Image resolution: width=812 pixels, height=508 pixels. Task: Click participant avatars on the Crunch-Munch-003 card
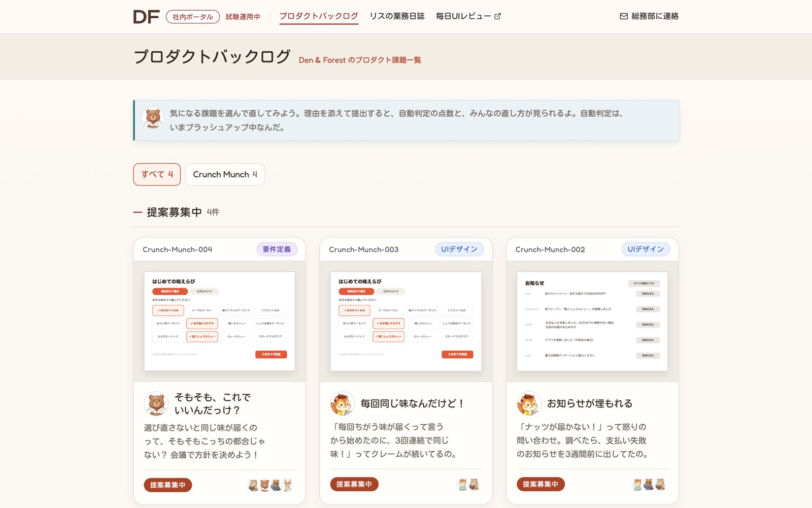pyautogui.click(x=468, y=485)
